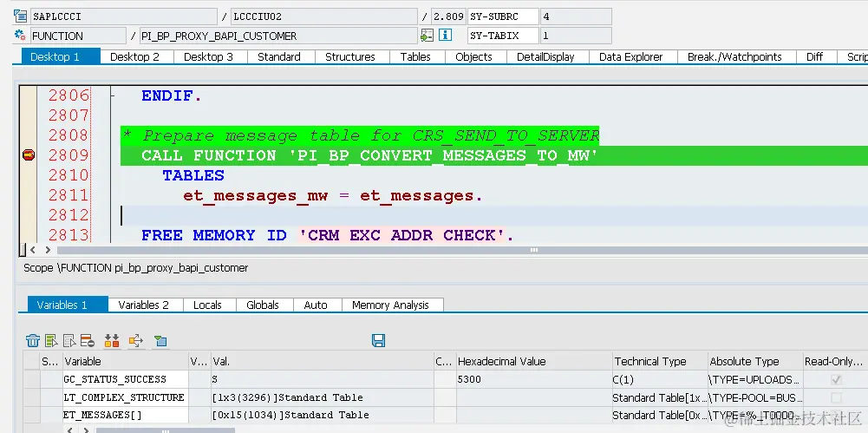Click the SY-TABIX field name
868x433 pixels.
[x=503, y=36]
